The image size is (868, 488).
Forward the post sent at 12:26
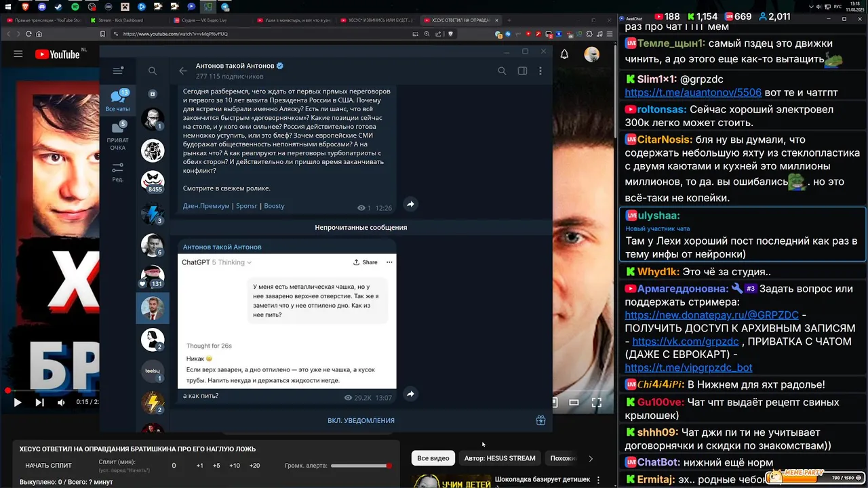[410, 204]
